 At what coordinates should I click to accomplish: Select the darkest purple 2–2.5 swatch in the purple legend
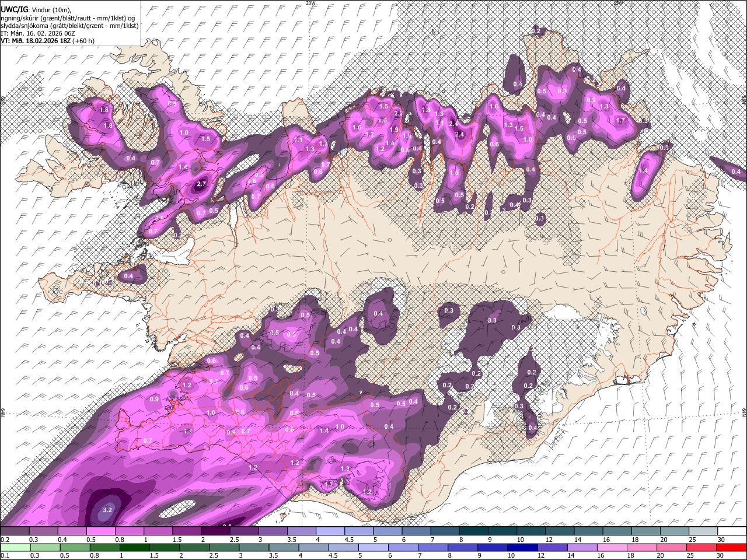[x=215, y=531]
